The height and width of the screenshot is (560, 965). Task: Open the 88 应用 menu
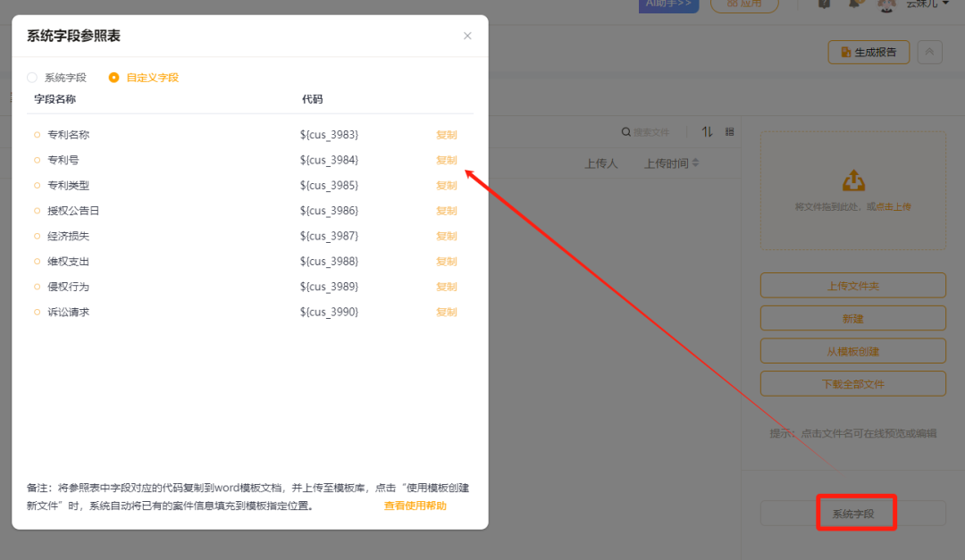(743, 4)
